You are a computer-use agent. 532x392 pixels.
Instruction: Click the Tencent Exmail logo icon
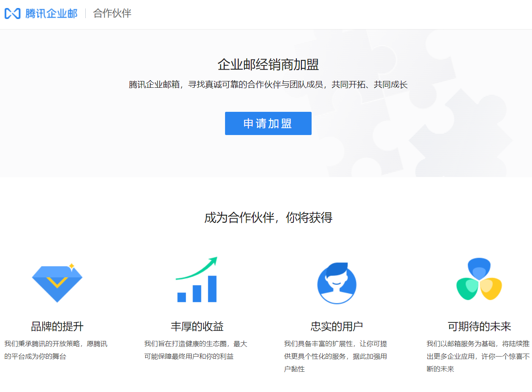12,14
